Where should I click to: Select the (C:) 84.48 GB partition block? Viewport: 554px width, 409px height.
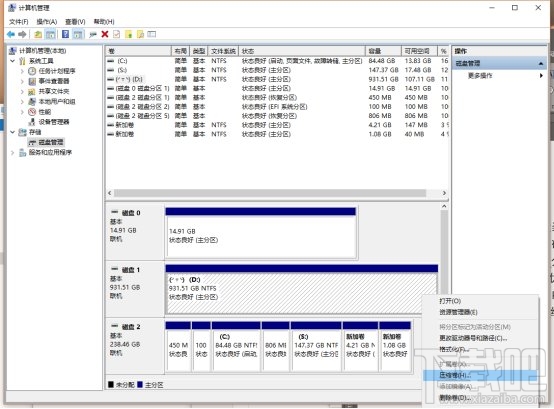(x=236, y=347)
